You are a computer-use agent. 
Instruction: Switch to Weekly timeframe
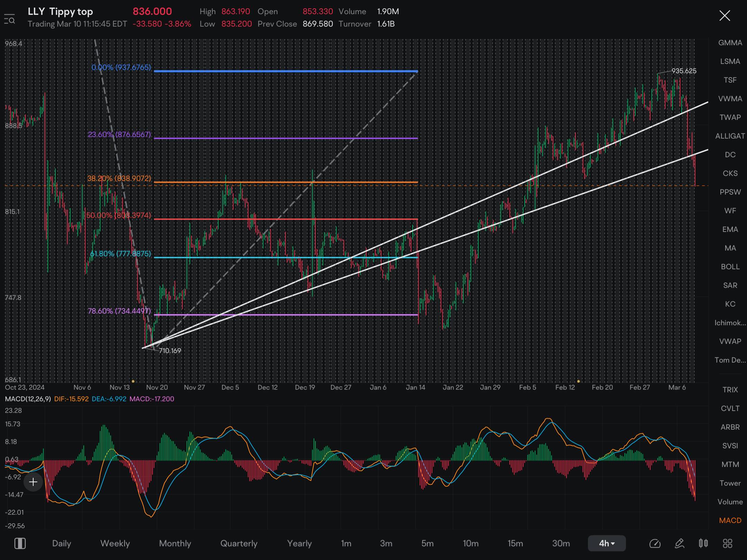click(x=115, y=543)
